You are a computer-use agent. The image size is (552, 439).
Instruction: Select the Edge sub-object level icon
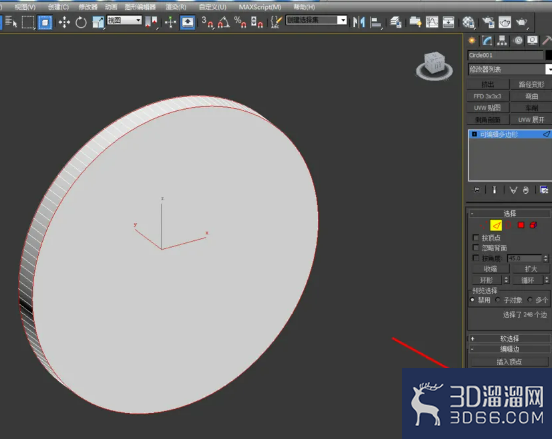[x=496, y=225]
